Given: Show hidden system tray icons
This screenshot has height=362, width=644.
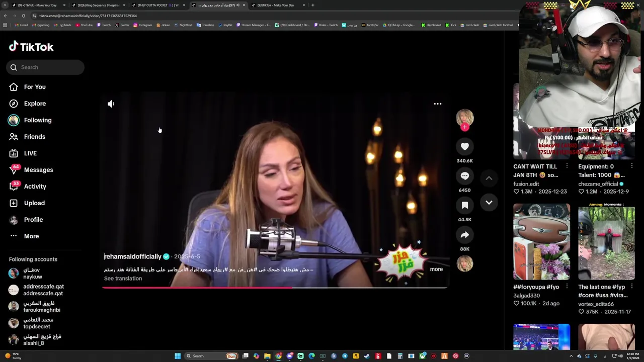Looking at the screenshot, I should coord(571,356).
